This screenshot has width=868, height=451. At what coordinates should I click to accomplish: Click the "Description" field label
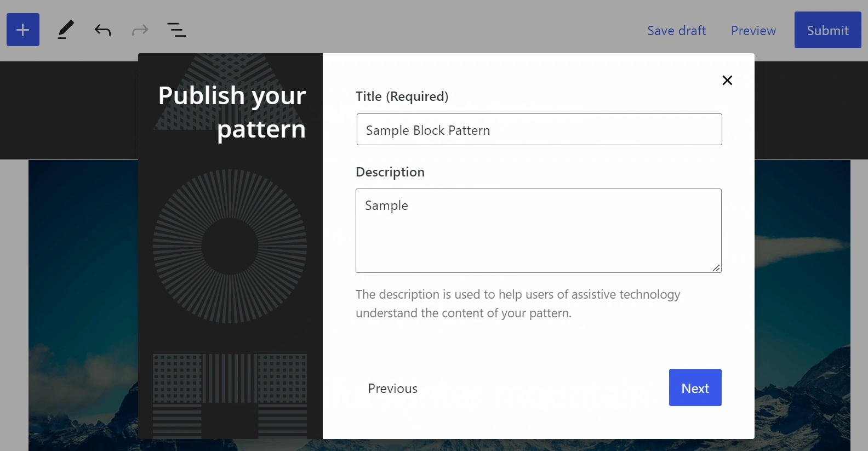pyautogui.click(x=390, y=172)
